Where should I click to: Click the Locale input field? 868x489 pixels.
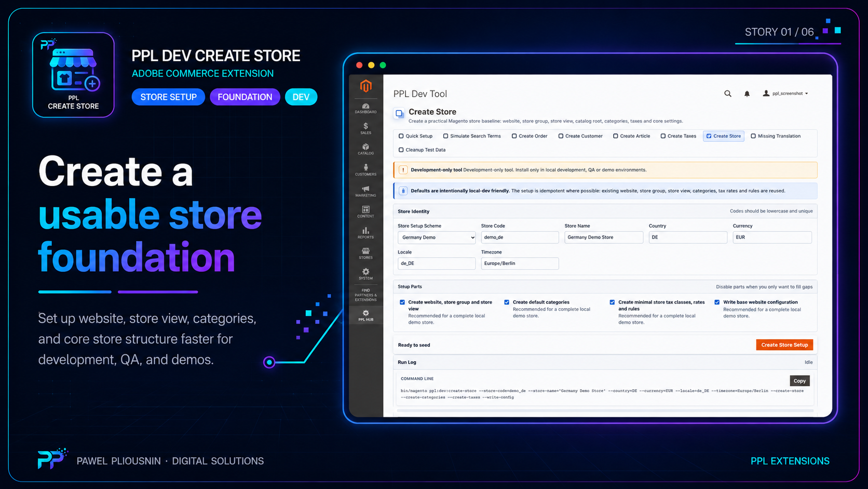pyautogui.click(x=437, y=263)
